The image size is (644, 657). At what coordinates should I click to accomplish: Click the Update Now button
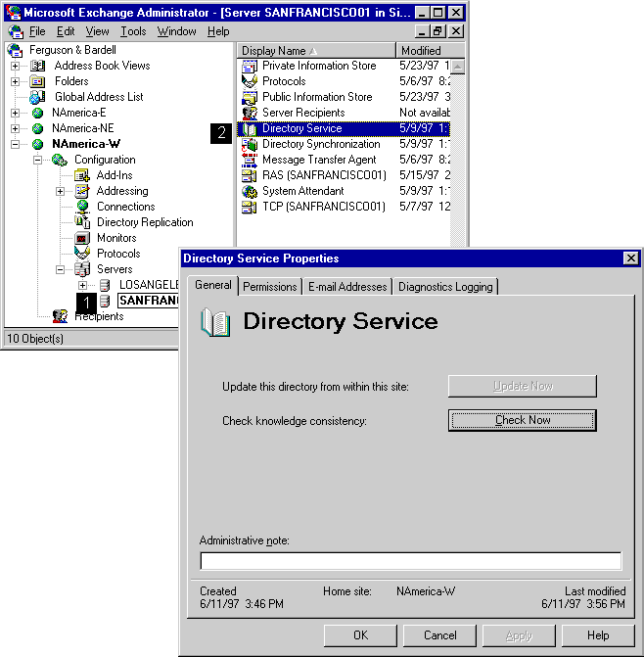pyautogui.click(x=523, y=386)
